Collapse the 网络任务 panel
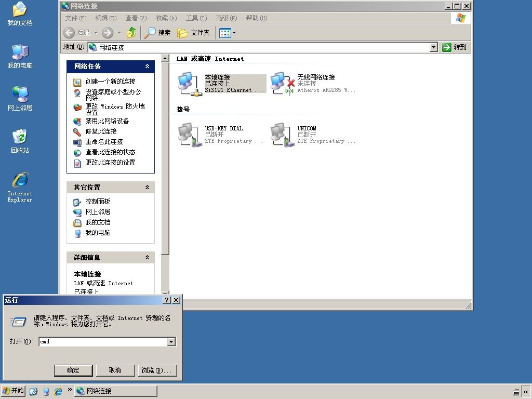 pos(147,66)
